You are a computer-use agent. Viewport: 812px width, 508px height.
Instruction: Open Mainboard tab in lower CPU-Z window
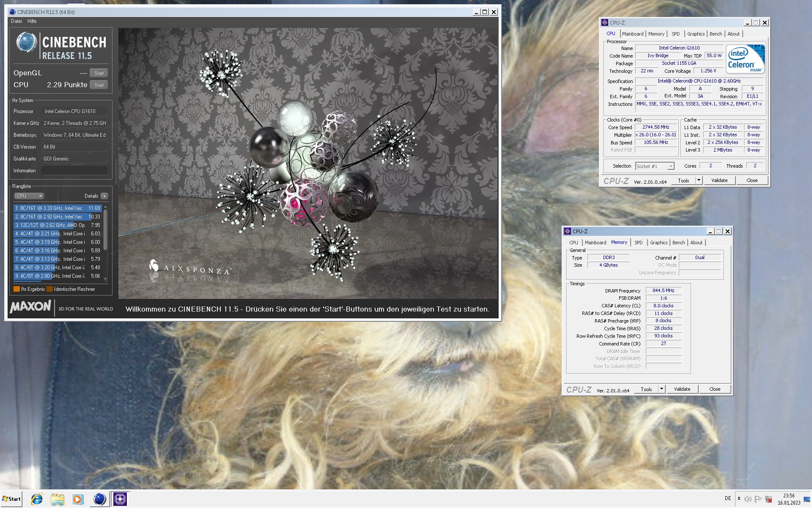click(595, 243)
